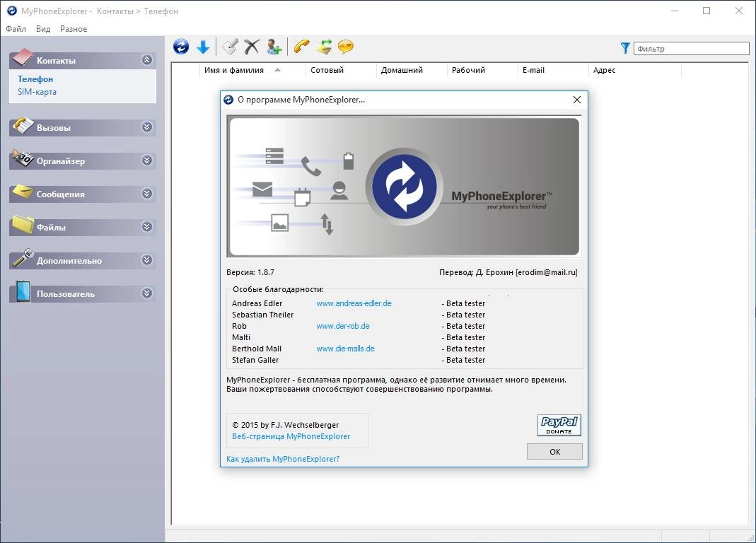This screenshot has width=756, height=543.
Task: Click the blue filter funnel icon
Action: click(x=625, y=48)
